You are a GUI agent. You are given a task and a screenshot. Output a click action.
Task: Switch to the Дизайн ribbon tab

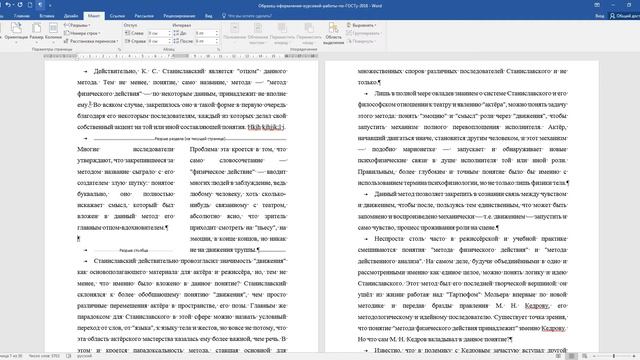(71, 16)
